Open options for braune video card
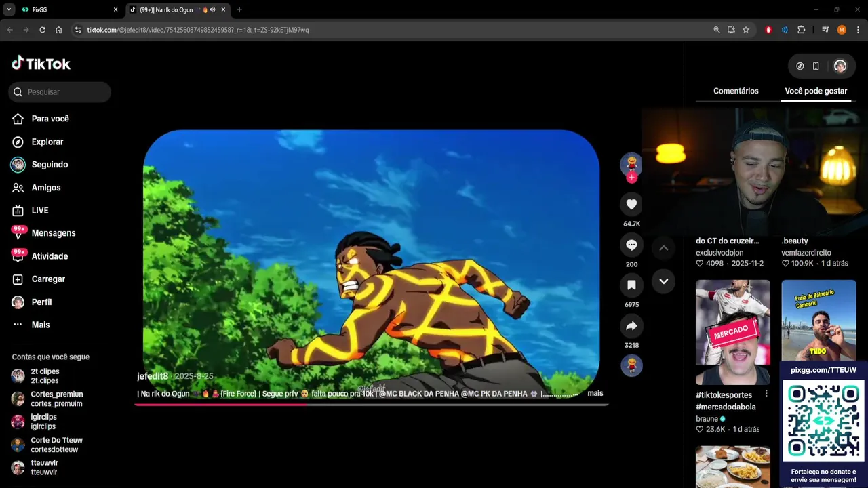Image resolution: width=868 pixels, height=488 pixels. pos(767,394)
